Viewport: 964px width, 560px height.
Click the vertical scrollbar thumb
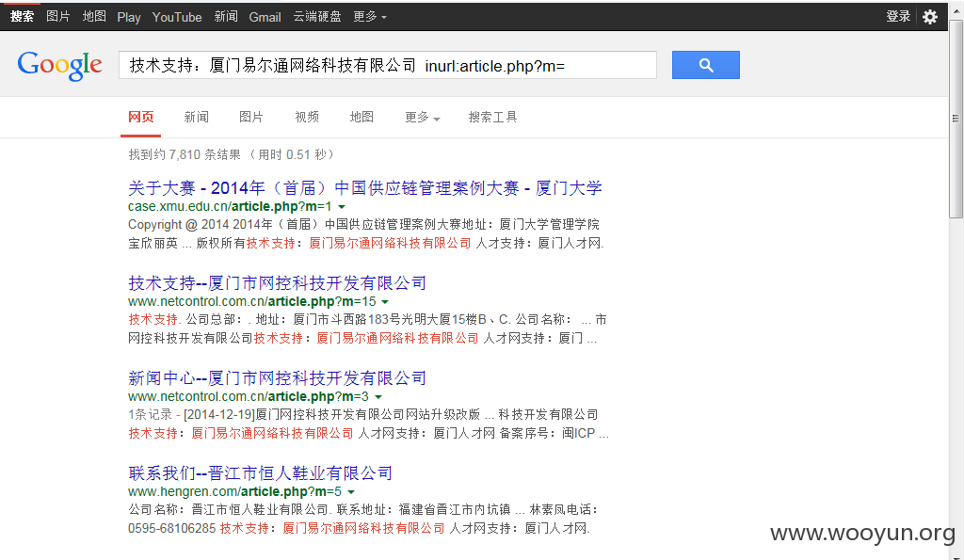click(x=956, y=118)
